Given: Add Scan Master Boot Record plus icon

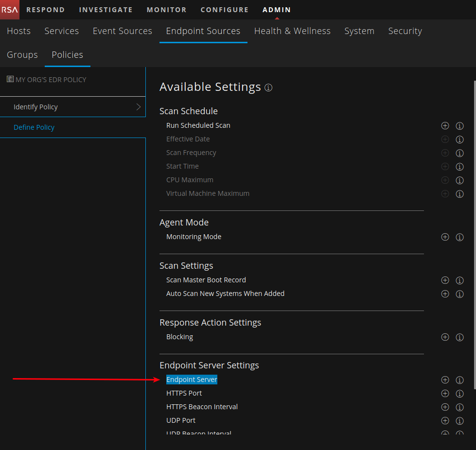Looking at the screenshot, I should coord(445,280).
